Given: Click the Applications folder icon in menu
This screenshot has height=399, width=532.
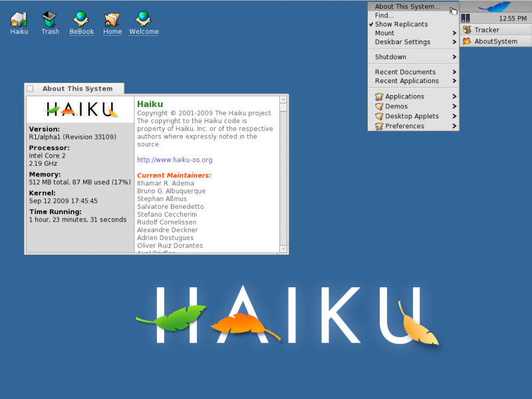Looking at the screenshot, I should tap(379, 96).
